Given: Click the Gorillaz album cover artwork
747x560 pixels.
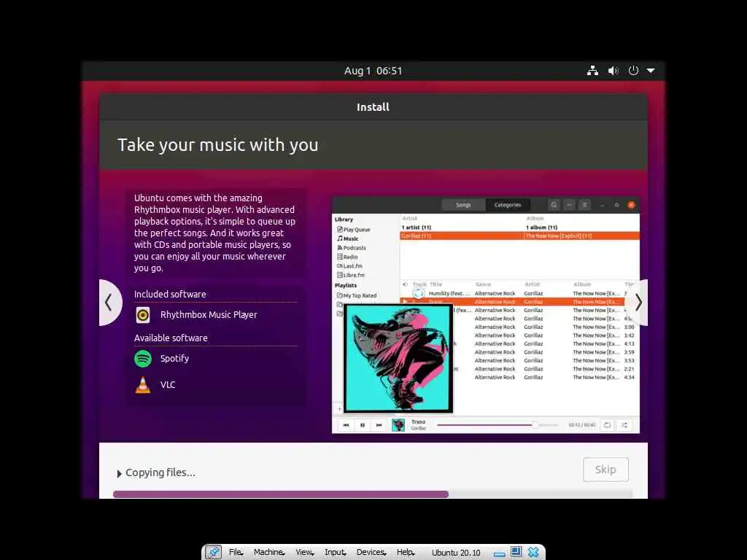Looking at the screenshot, I should (x=398, y=358).
